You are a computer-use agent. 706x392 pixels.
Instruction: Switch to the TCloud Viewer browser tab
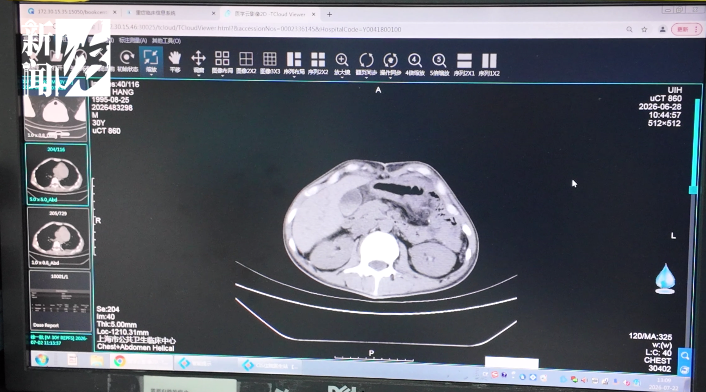point(269,14)
